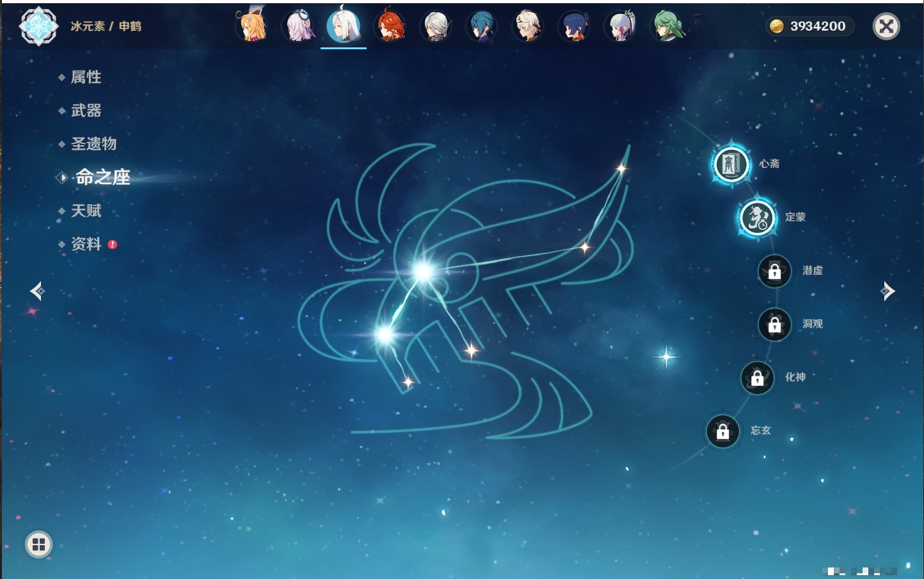Switch to the red-orange haired character

click(x=390, y=26)
